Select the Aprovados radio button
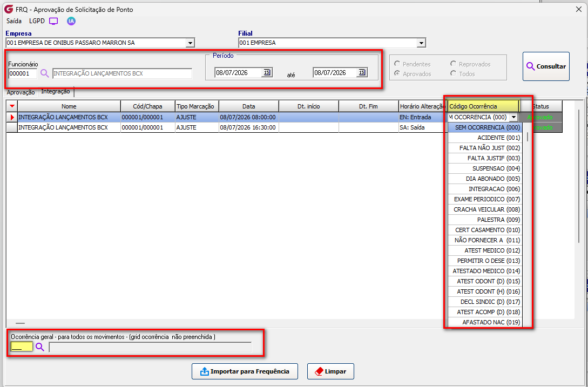This screenshot has height=387, width=588. [x=397, y=74]
